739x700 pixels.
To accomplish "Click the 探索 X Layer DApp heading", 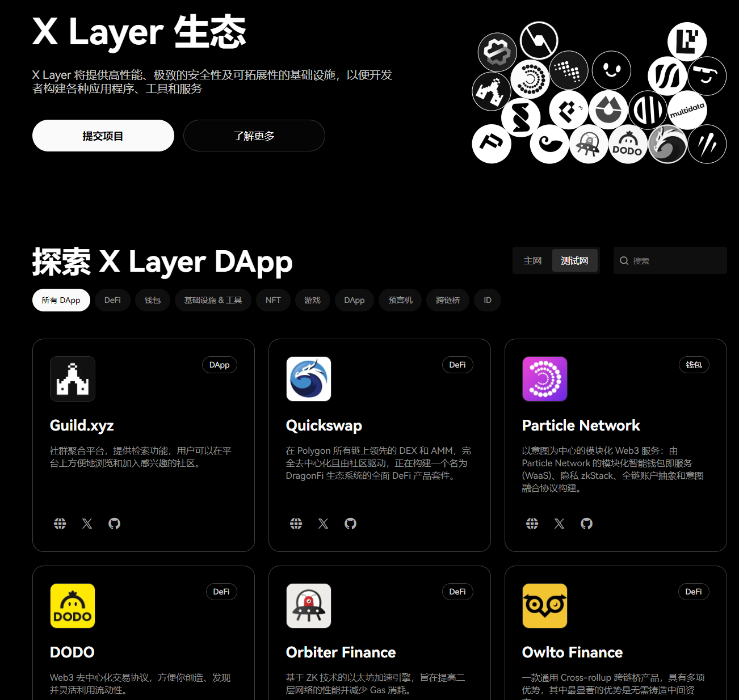I will (162, 262).
